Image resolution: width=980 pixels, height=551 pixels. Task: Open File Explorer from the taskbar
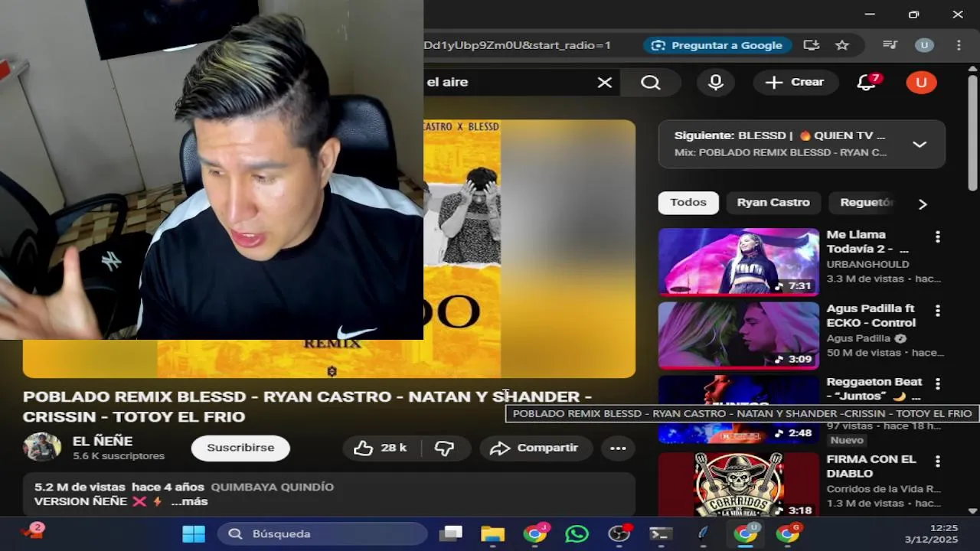click(x=492, y=533)
